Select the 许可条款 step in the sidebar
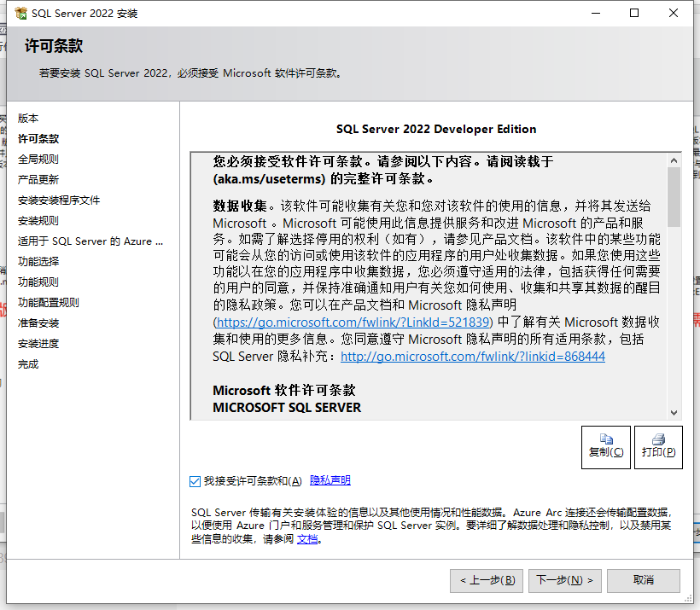This screenshot has height=610, width=700. [38, 139]
